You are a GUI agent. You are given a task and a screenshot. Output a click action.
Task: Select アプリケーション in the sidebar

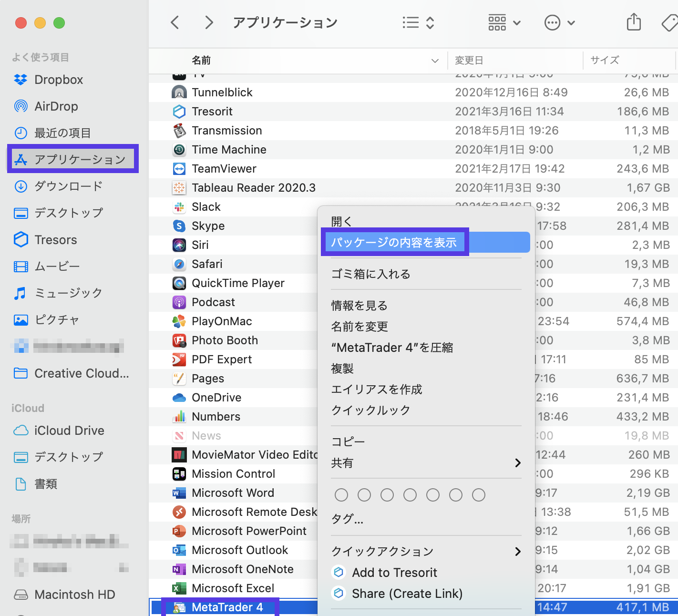click(x=73, y=159)
